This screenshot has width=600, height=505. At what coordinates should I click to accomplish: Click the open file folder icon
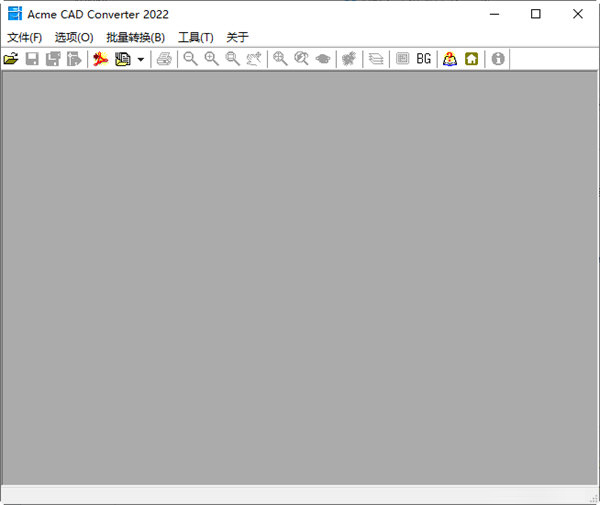click(x=11, y=59)
